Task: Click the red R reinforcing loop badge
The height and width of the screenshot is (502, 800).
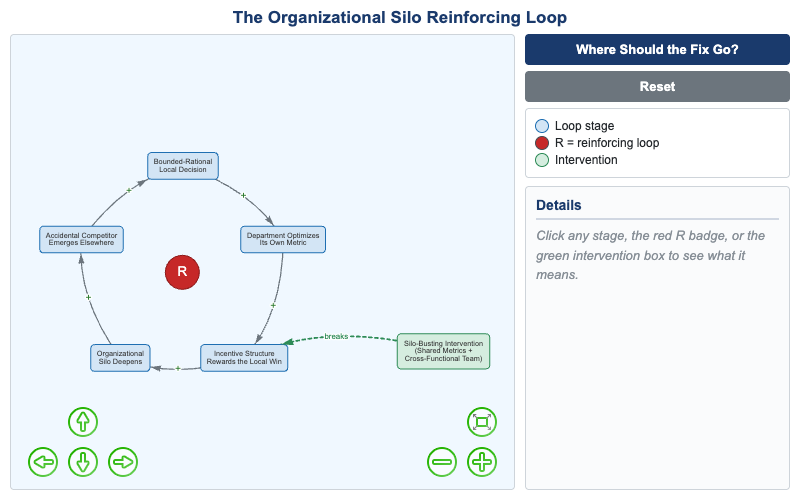Action: pos(182,272)
